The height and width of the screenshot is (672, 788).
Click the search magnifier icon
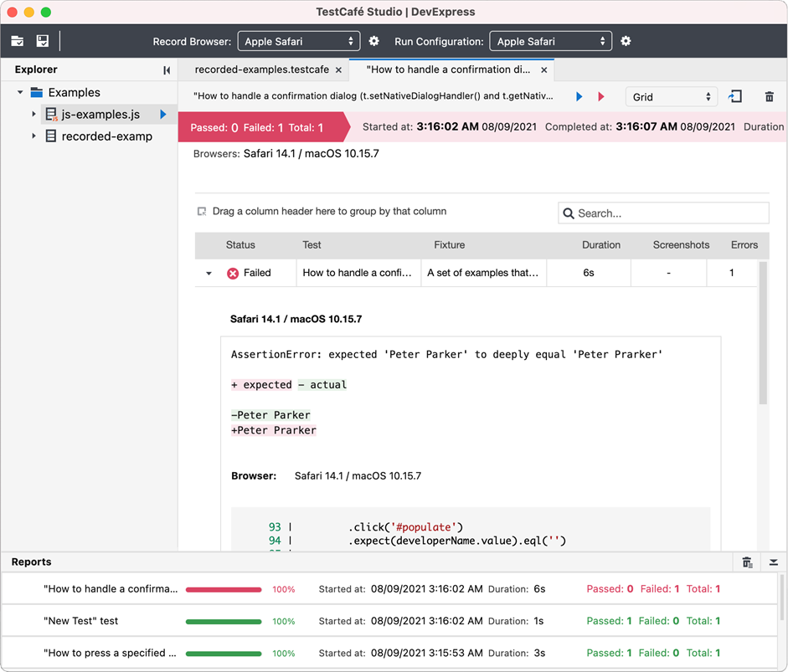pyautogui.click(x=569, y=213)
